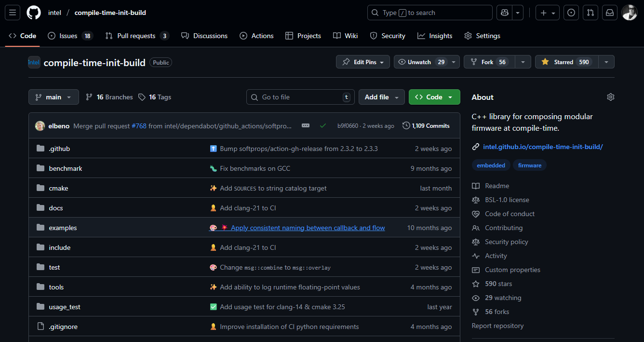This screenshot has height=342, width=644.
Task: Click the green checkmark commit status
Action: tap(323, 126)
